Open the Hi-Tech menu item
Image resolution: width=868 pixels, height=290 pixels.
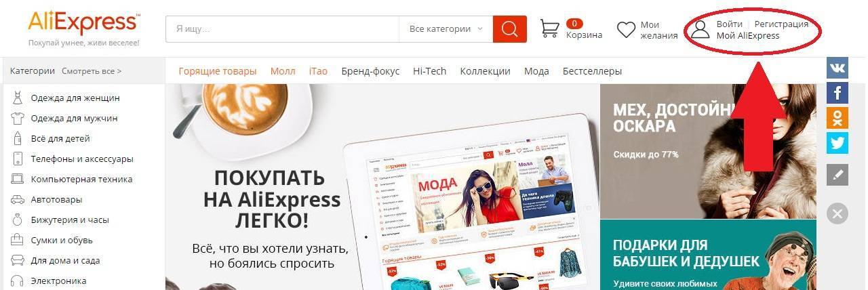coord(430,71)
